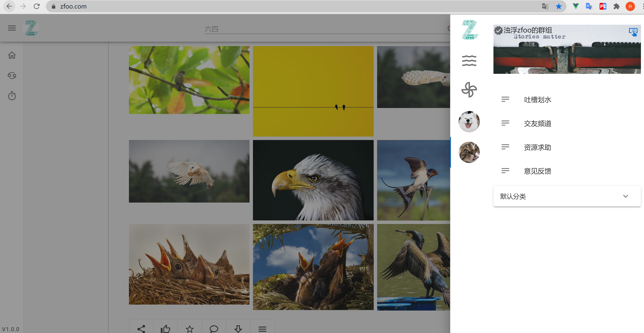The height and width of the screenshot is (333, 644).
Task: Open the 交友频道 channel
Action: click(537, 123)
